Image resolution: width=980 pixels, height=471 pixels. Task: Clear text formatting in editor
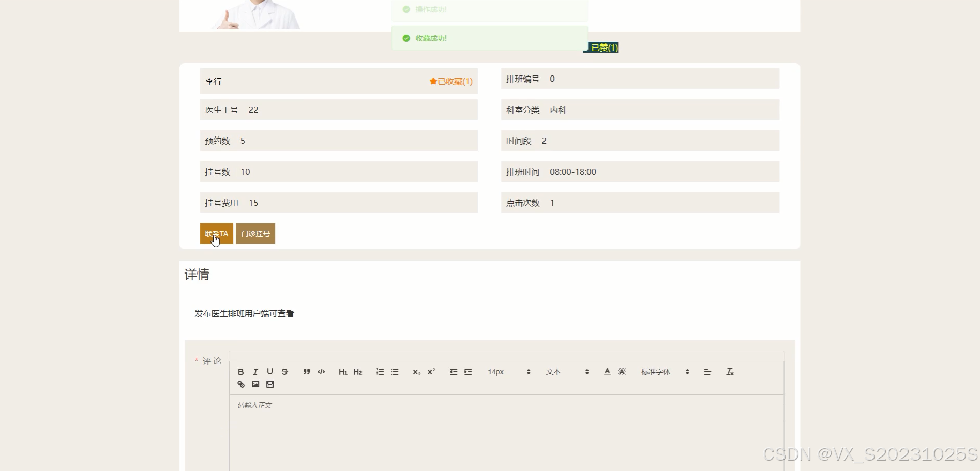(730, 372)
